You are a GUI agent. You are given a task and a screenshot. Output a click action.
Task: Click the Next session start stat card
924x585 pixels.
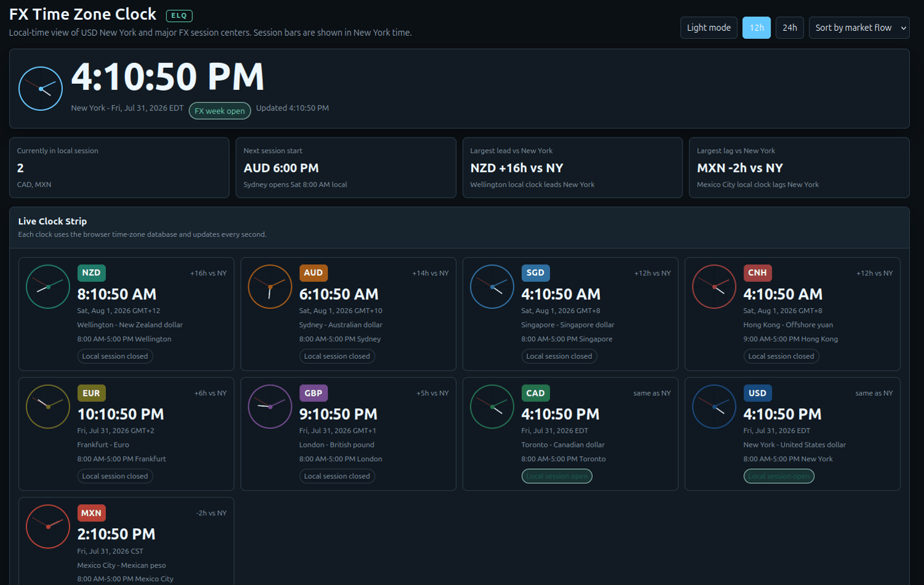pyautogui.click(x=346, y=168)
